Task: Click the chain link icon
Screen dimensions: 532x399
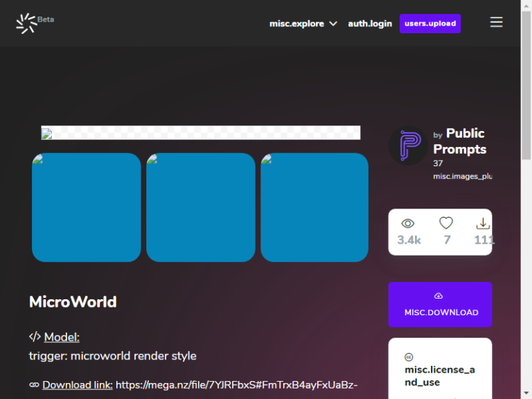Action: pos(34,384)
